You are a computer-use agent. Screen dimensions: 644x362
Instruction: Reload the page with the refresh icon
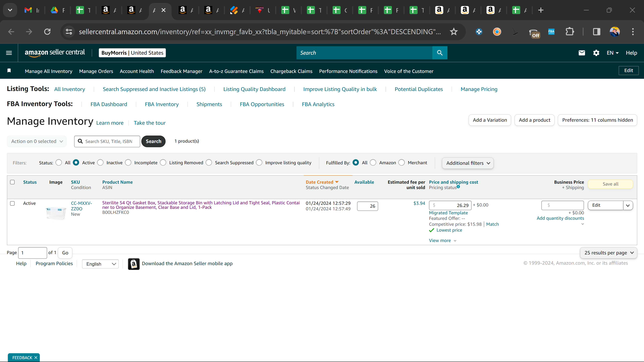click(x=47, y=32)
